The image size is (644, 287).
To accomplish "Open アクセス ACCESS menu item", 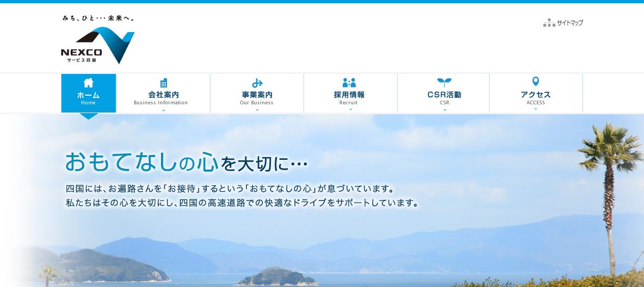I will tap(536, 93).
